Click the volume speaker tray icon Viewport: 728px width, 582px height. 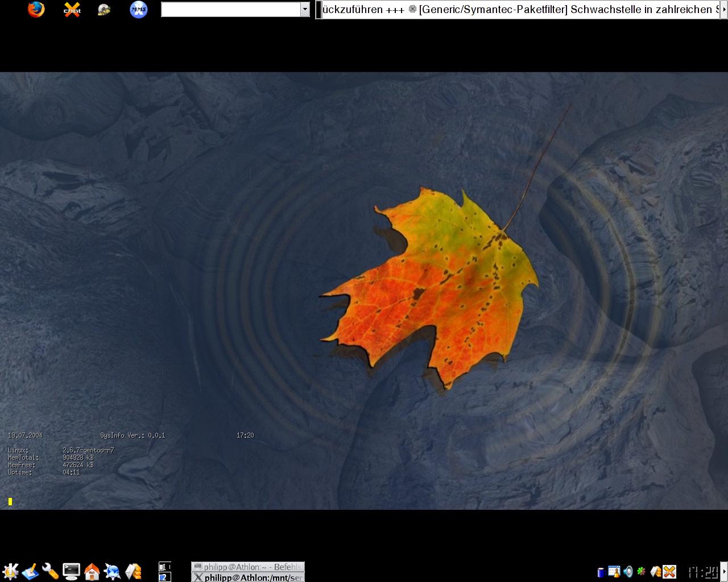pyautogui.click(x=628, y=572)
